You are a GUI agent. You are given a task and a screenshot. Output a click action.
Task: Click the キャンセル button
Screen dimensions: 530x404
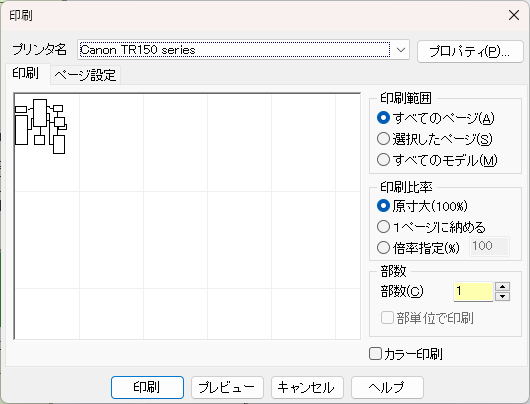307,387
